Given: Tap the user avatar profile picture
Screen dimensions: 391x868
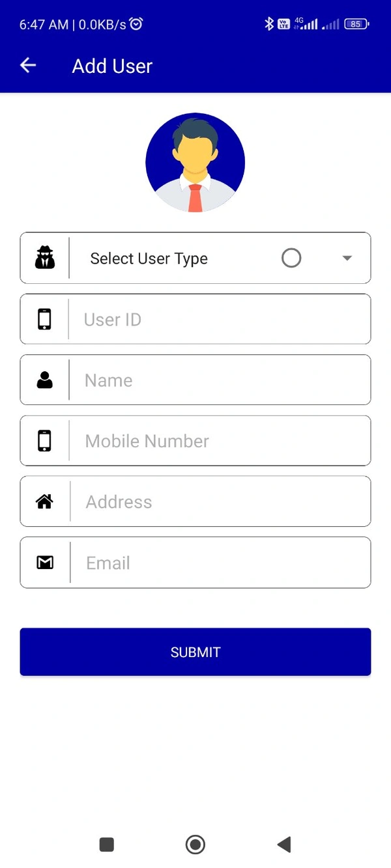Looking at the screenshot, I should click(195, 162).
